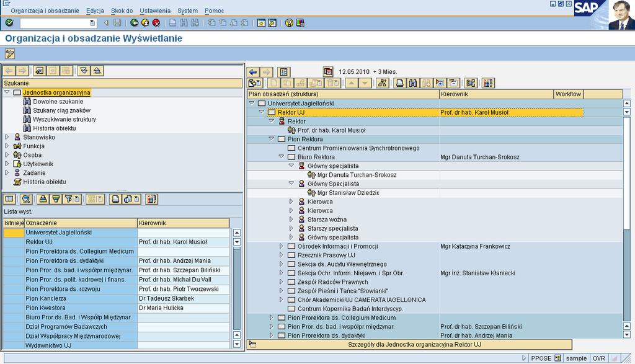Click the yellow Exit icon

[x=145, y=23]
